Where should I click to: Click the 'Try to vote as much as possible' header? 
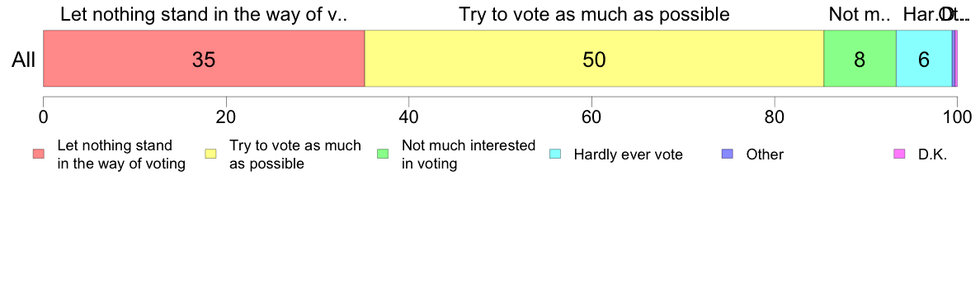595,14
